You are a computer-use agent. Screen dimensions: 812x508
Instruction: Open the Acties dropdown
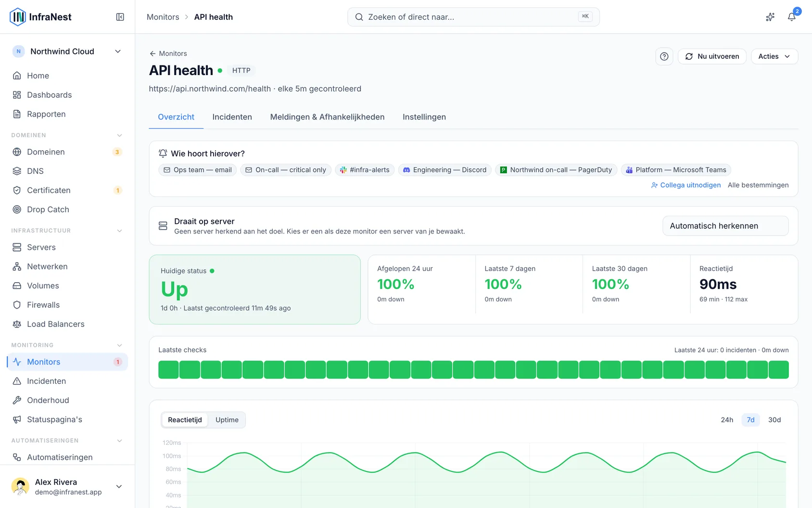pyautogui.click(x=774, y=56)
